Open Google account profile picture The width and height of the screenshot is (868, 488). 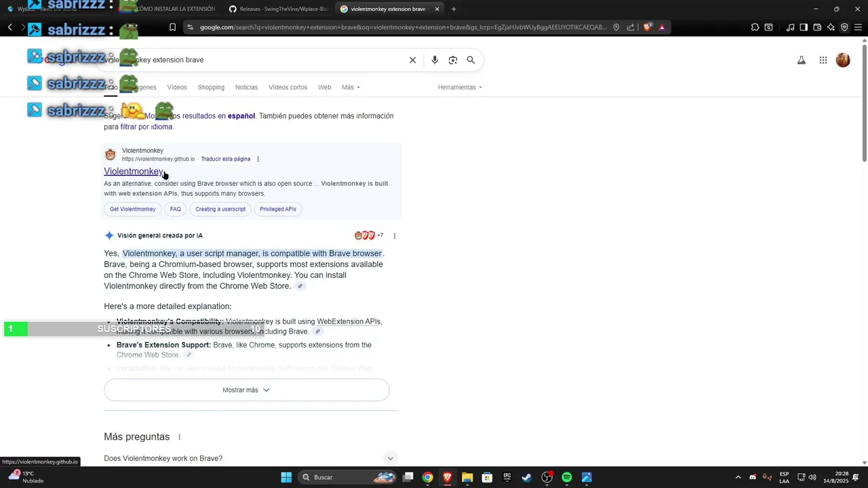[843, 60]
